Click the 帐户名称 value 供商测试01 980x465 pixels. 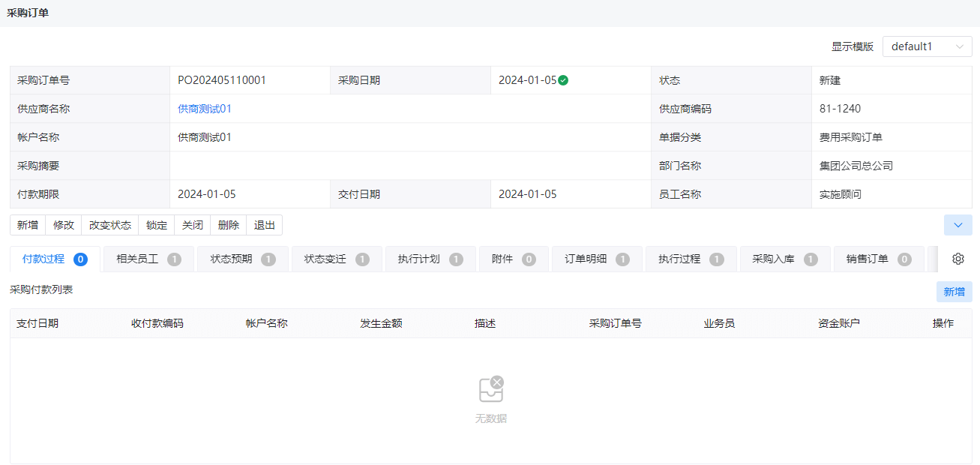pos(205,137)
